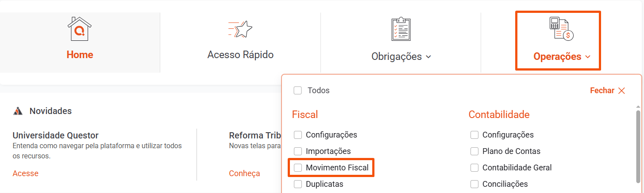
Task: Follow the Conheça link
Action: [244, 173]
